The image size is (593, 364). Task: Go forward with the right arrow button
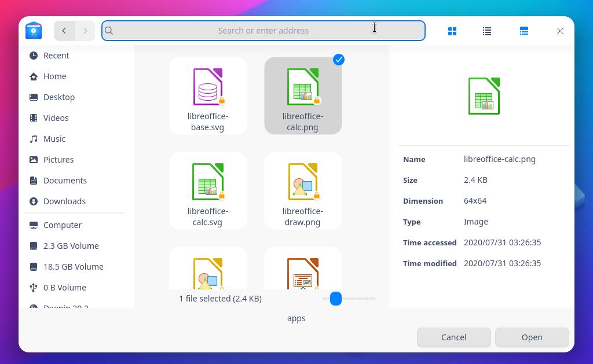coord(85,31)
